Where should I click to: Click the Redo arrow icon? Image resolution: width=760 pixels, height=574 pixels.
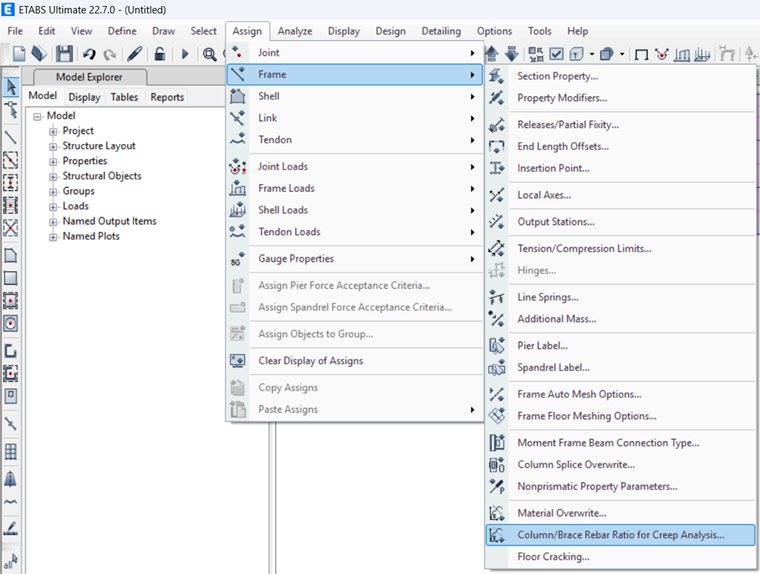(110, 54)
